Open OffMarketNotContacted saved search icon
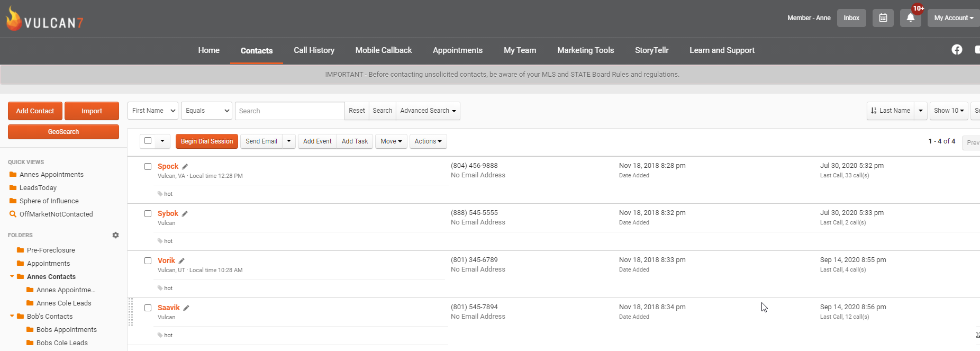This screenshot has height=351, width=980. point(13,214)
